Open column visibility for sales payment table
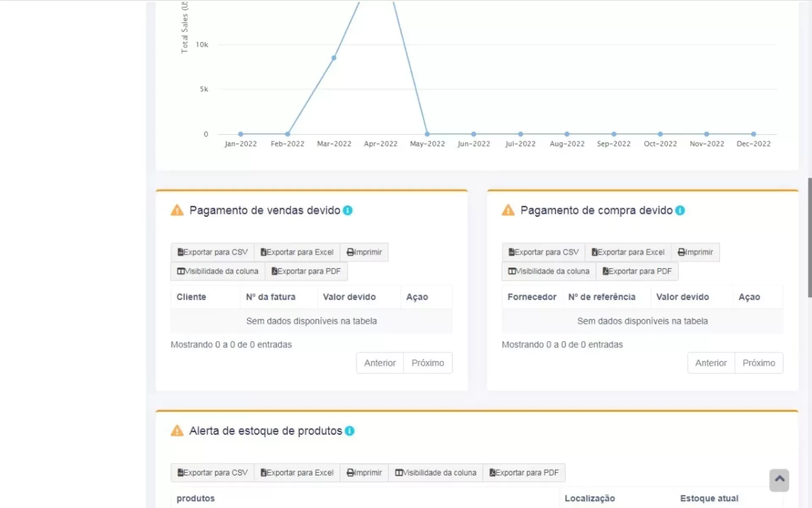 [217, 271]
